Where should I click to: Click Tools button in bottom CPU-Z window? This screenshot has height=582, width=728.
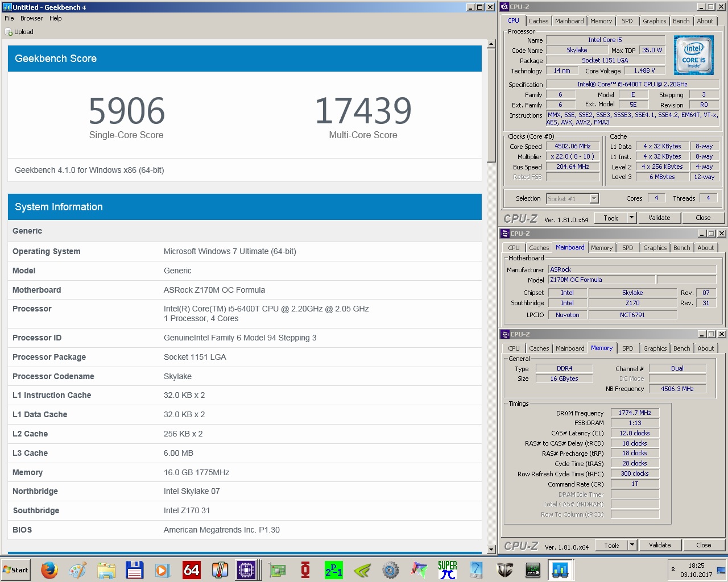(611, 545)
